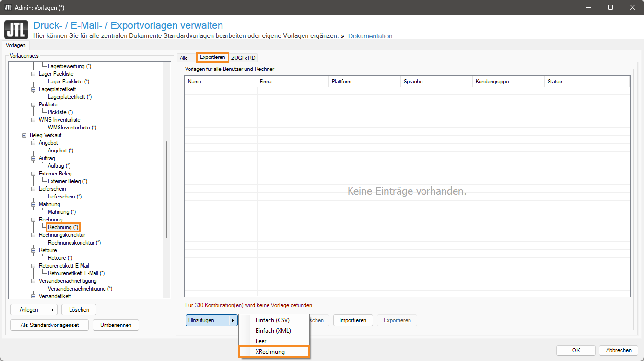This screenshot has width=644, height=361.
Task: Select the Alle tab
Action: click(x=184, y=58)
